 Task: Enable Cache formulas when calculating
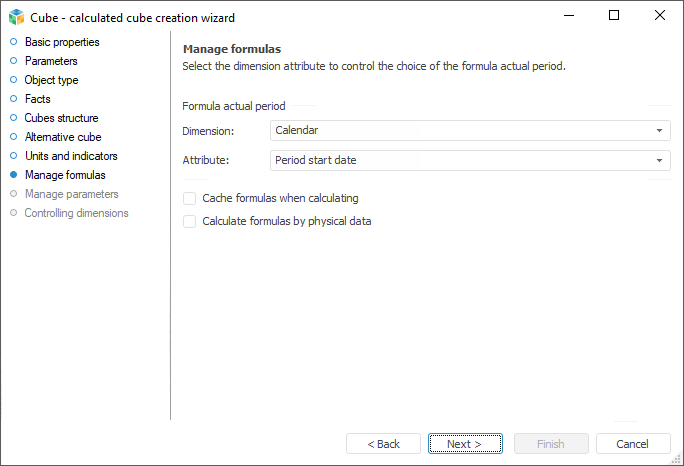point(190,198)
